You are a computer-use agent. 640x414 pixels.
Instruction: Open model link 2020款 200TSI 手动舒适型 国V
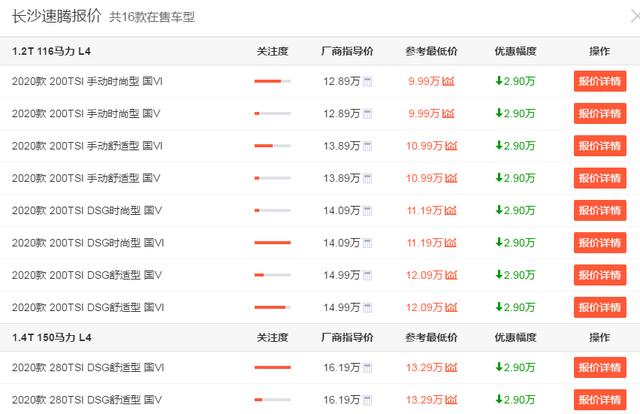point(86,178)
